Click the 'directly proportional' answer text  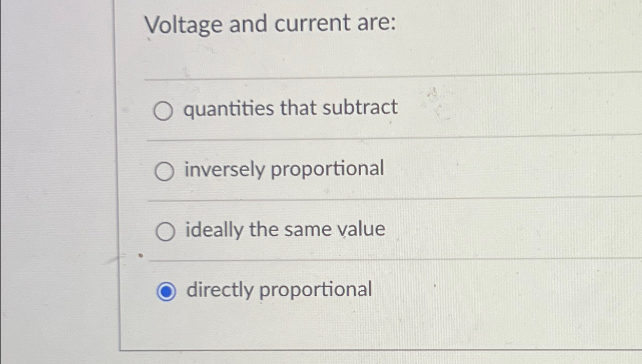[279, 290]
